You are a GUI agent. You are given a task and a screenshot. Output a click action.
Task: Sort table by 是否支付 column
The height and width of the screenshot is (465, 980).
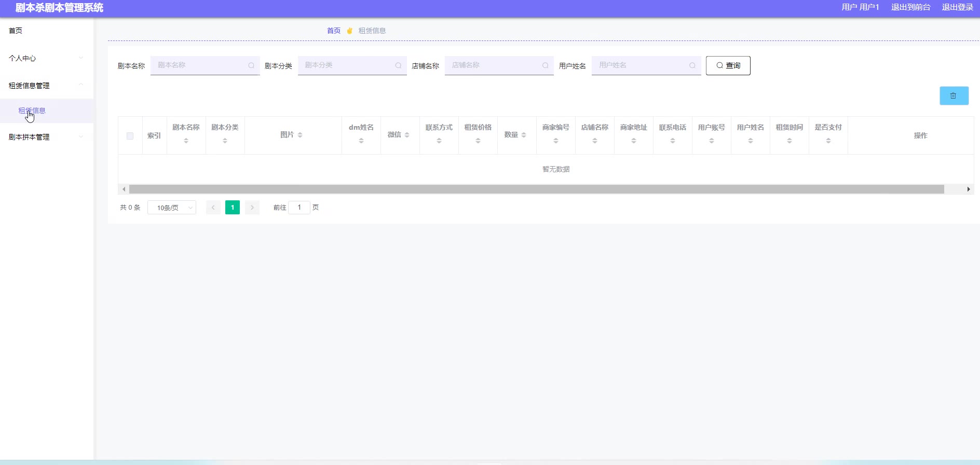tap(828, 141)
